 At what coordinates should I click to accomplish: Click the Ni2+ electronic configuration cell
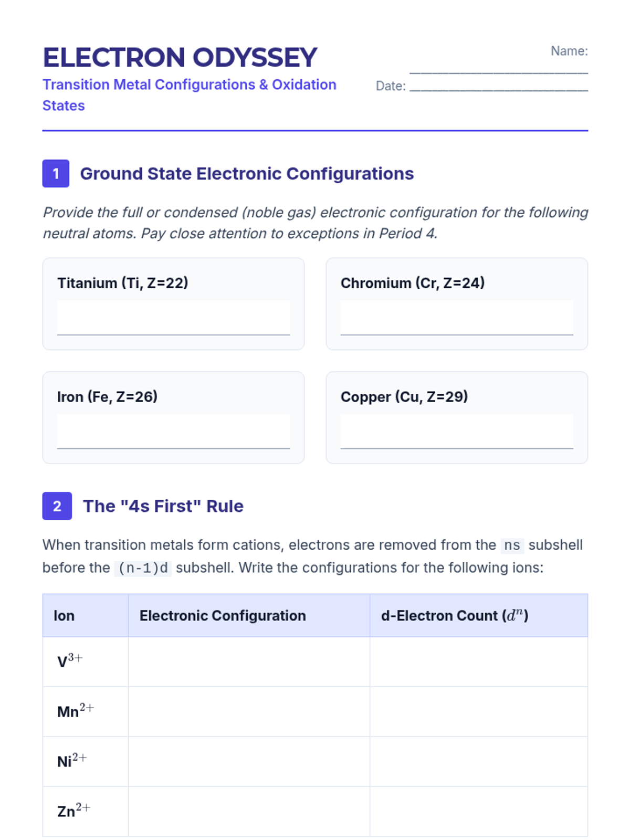coord(249,761)
